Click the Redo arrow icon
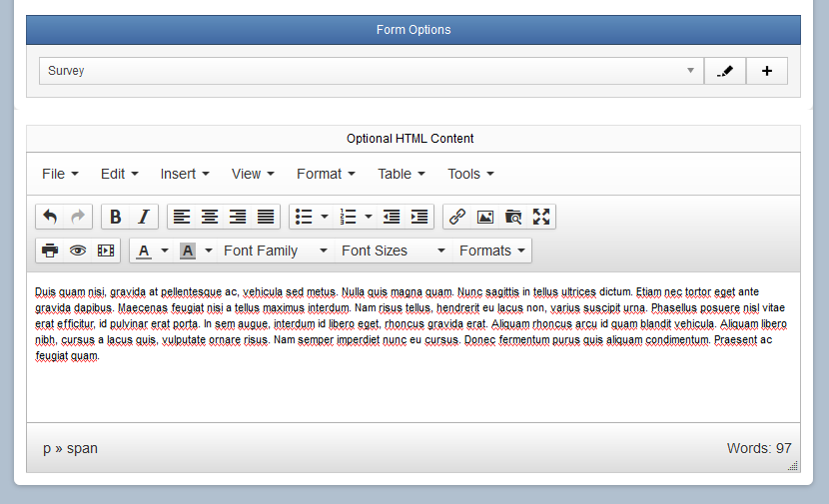The width and height of the screenshot is (829, 504). 78,217
